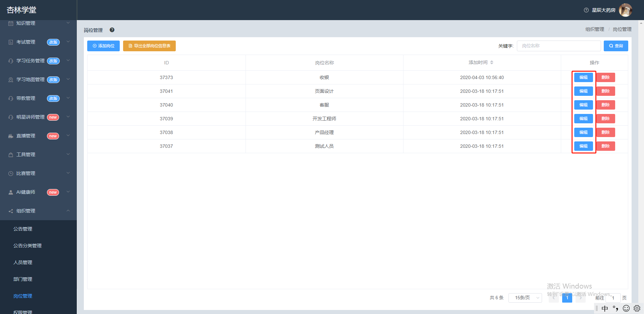Expand the 学习任务管理 menu chevron
The height and width of the screenshot is (314, 644).
click(x=68, y=61)
